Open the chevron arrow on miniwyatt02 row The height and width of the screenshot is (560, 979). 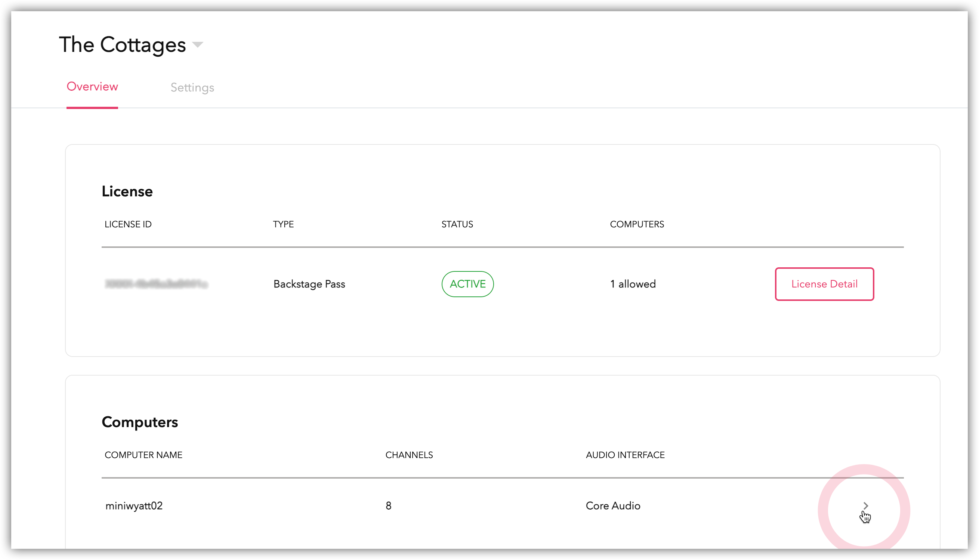865,505
